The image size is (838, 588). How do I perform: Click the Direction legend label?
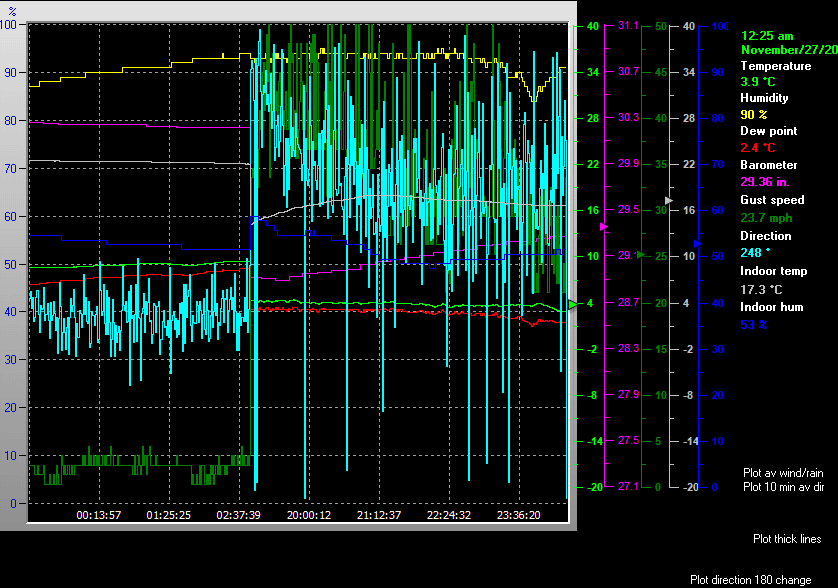point(765,236)
